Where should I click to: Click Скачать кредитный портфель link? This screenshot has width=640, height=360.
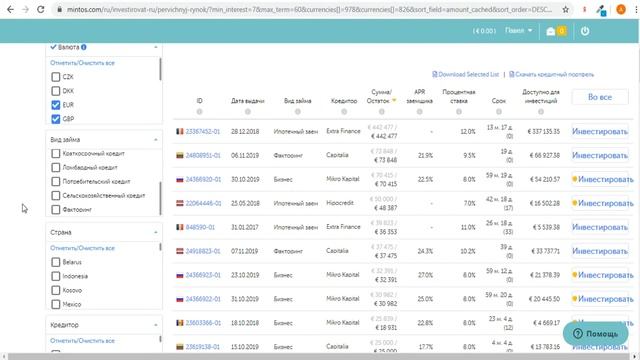(551, 74)
